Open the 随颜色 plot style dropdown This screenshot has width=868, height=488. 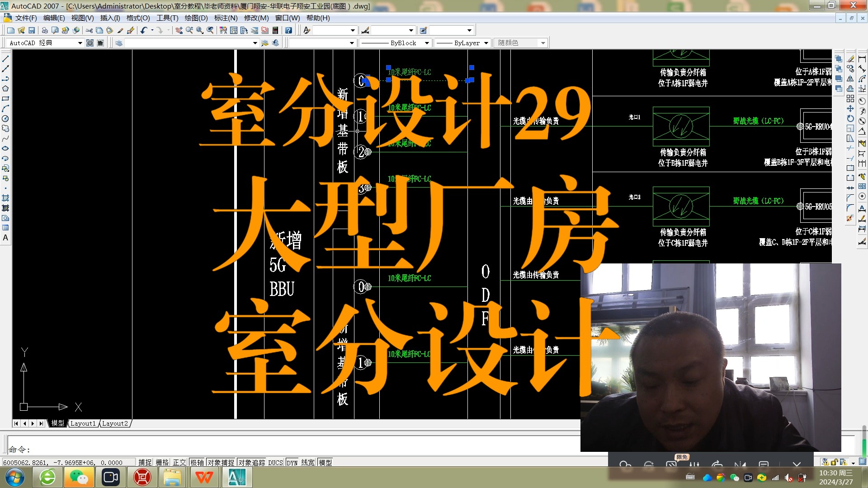click(543, 43)
